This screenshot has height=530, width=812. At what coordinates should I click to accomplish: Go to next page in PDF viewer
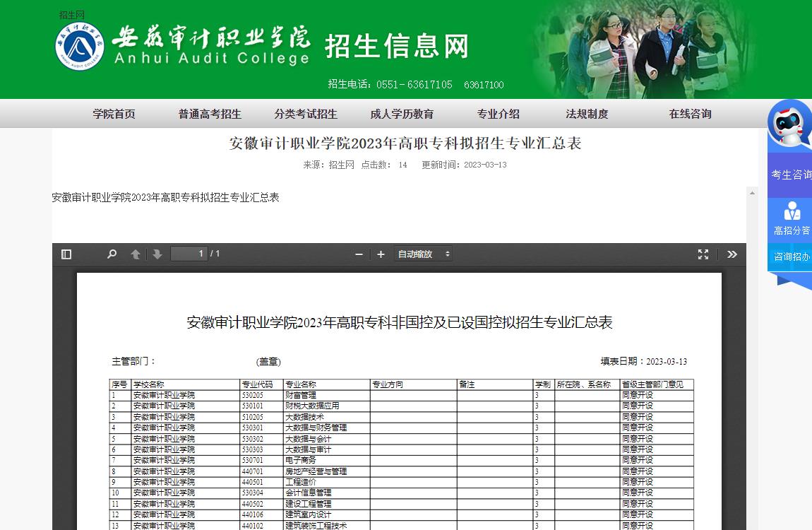(x=157, y=254)
